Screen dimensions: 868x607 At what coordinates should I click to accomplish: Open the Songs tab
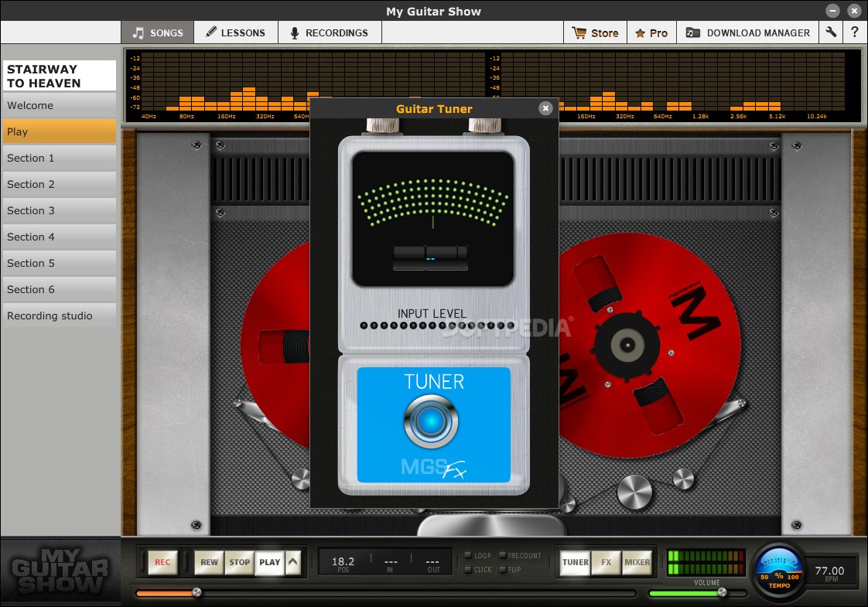coord(158,32)
